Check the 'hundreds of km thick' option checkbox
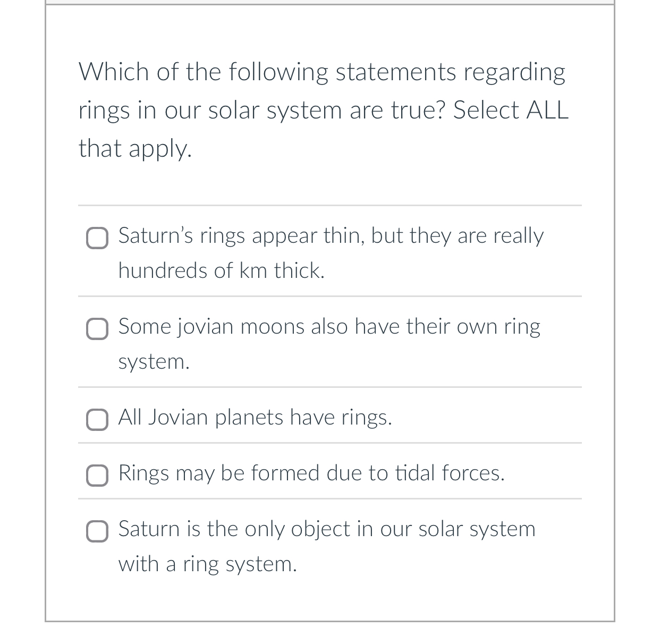Viewport: 660px width, 644px height. point(97,239)
